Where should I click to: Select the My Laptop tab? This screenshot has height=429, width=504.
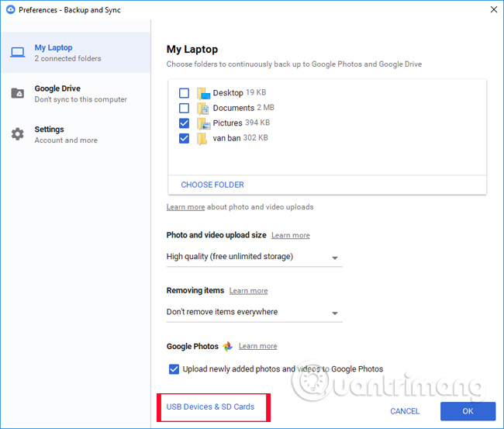coord(76,53)
